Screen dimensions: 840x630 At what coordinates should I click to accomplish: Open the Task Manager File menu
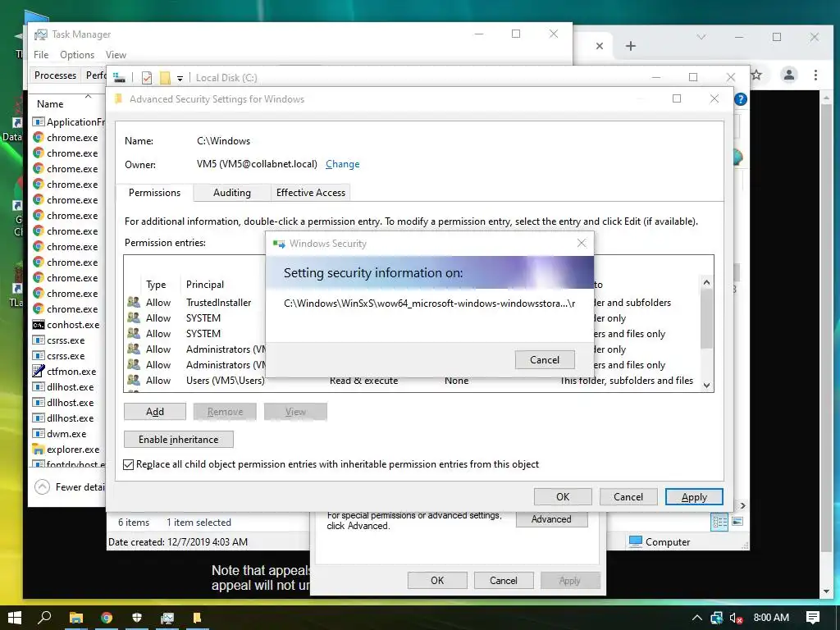pos(41,55)
